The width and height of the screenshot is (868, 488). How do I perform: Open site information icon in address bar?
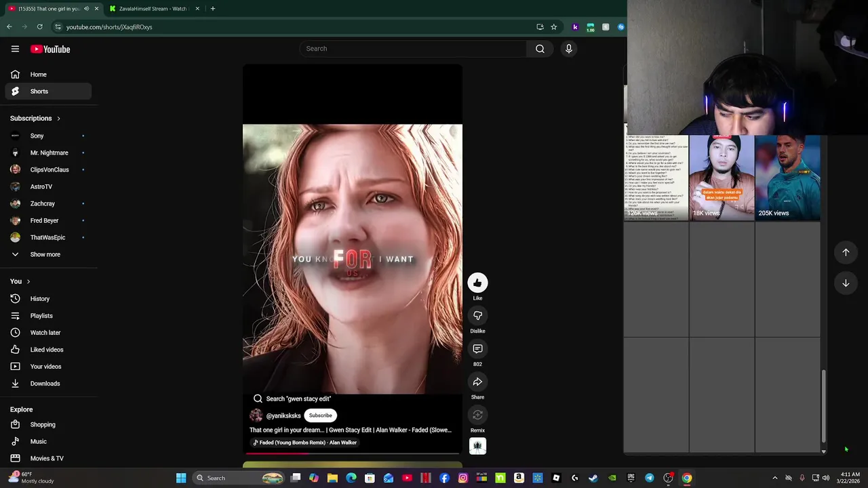(x=58, y=27)
